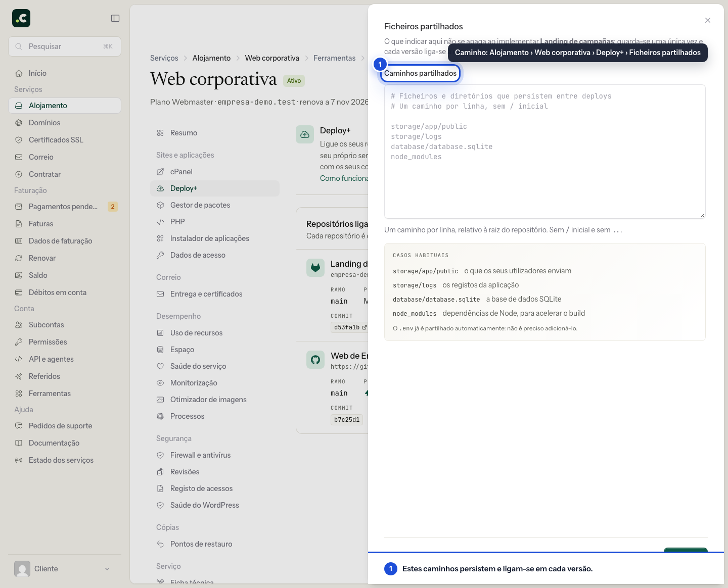The width and height of the screenshot is (728, 588).
Task: Select Gestor de pacotes menu item
Action: click(x=215, y=205)
